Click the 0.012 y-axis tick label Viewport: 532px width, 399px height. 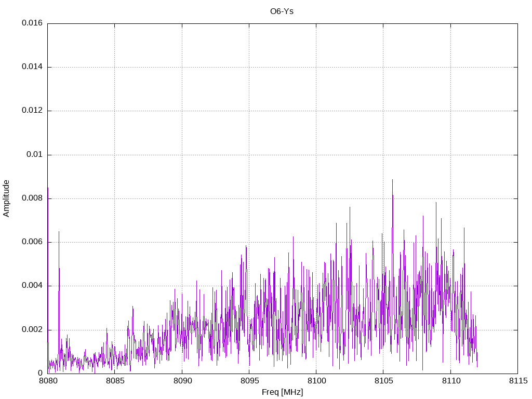click(32, 111)
